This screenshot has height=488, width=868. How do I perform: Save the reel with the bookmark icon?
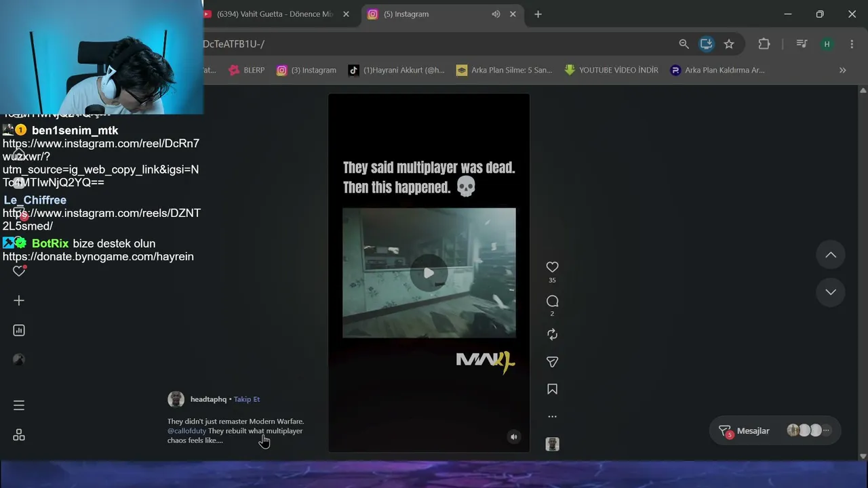(x=552, y=389)
